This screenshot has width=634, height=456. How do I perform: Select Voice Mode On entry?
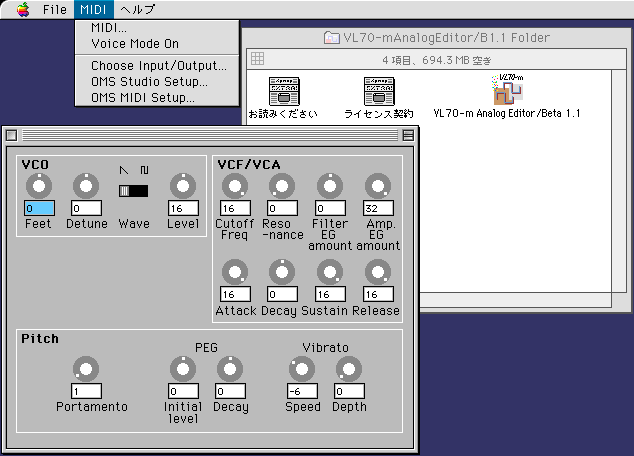pyautogui.click(x=157, y=44)
